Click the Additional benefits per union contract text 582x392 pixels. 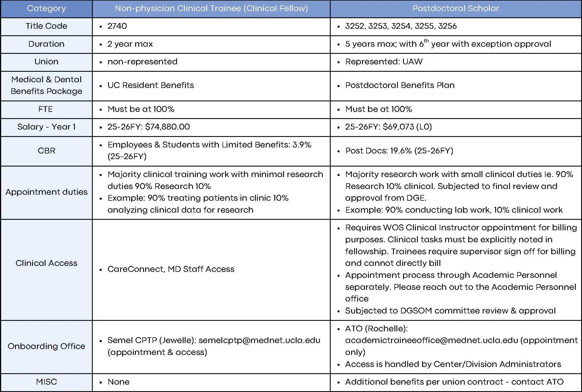click(454, 382)
